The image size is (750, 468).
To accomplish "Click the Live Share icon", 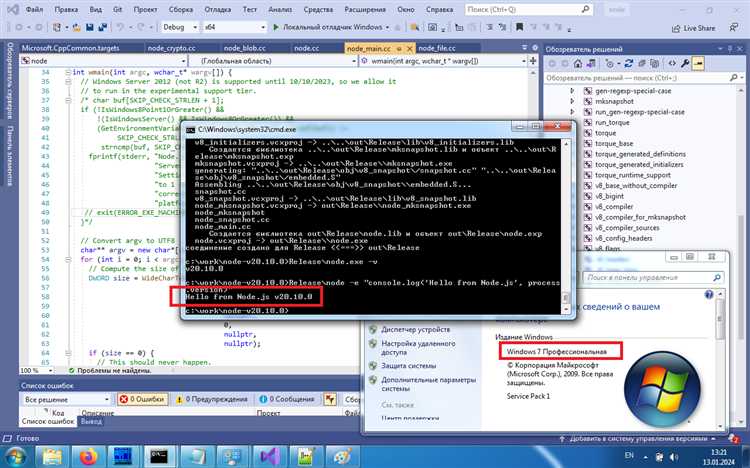I will tap(678, 28).
